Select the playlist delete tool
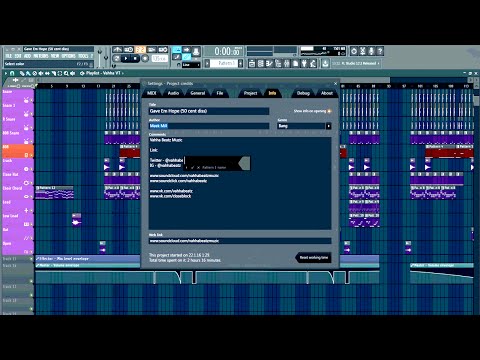 click(x=34, y=73)
